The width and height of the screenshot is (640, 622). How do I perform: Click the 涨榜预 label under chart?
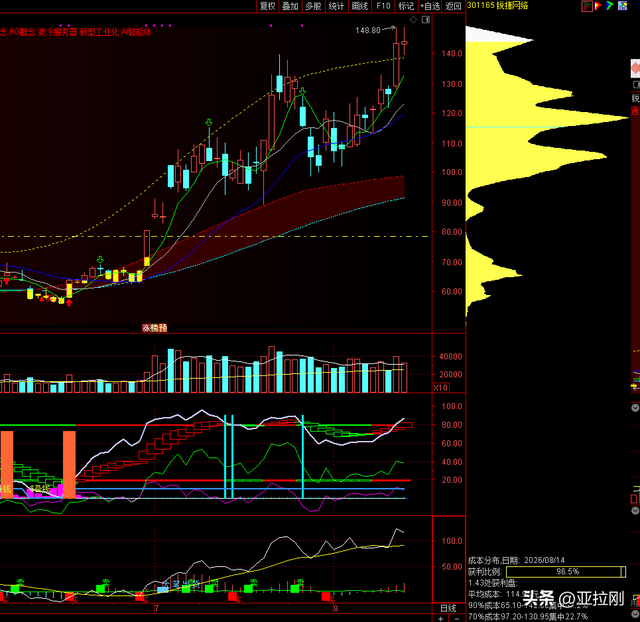[154, 328]
